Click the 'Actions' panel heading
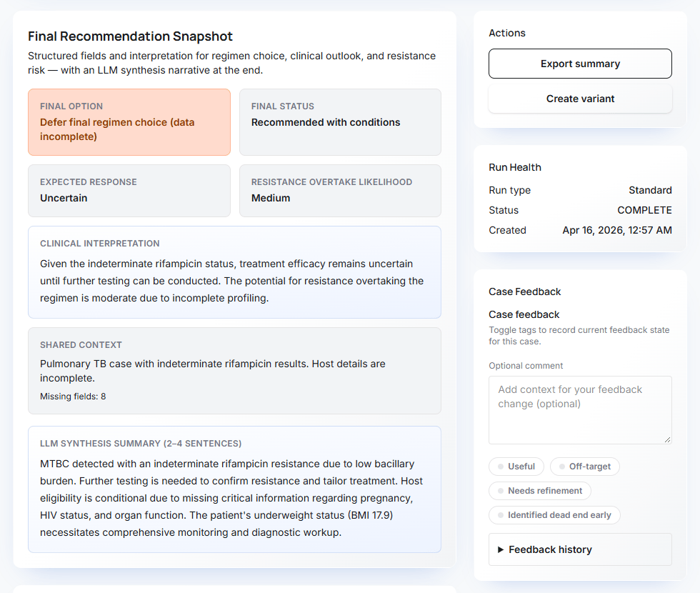Screen dimensions: 700x593 [x=506, y=33]
